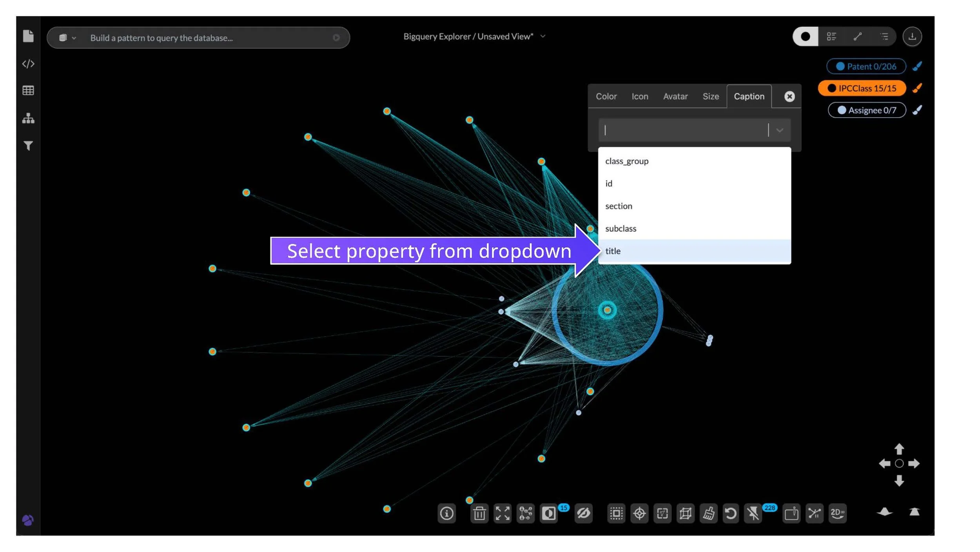Click the hierarchy schema sidebar icon
Screen dimensions: 980x552
point(28,118)
